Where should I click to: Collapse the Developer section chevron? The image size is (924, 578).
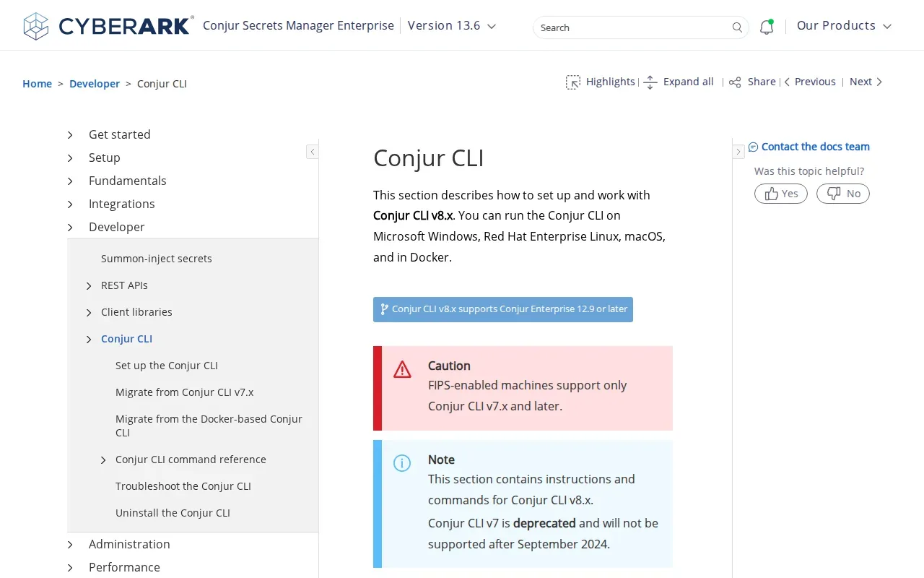pos(70,228)
